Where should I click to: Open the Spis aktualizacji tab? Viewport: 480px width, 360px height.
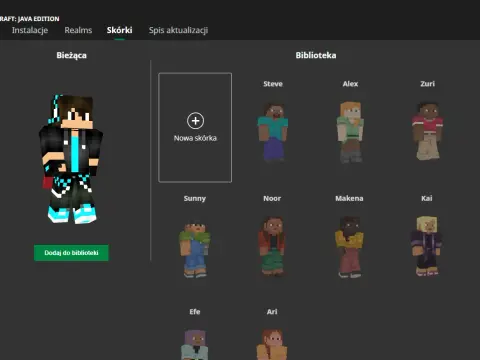tap(178, 30)
